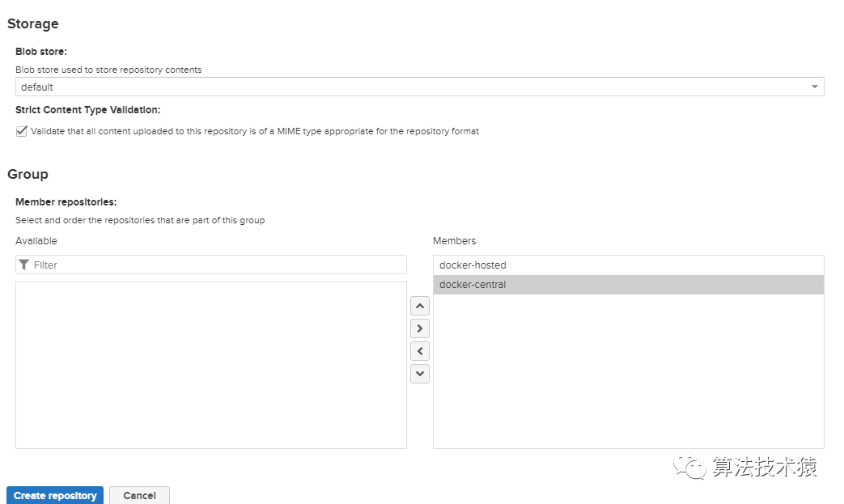Click the move up arrow button

(x=420, y=307)
